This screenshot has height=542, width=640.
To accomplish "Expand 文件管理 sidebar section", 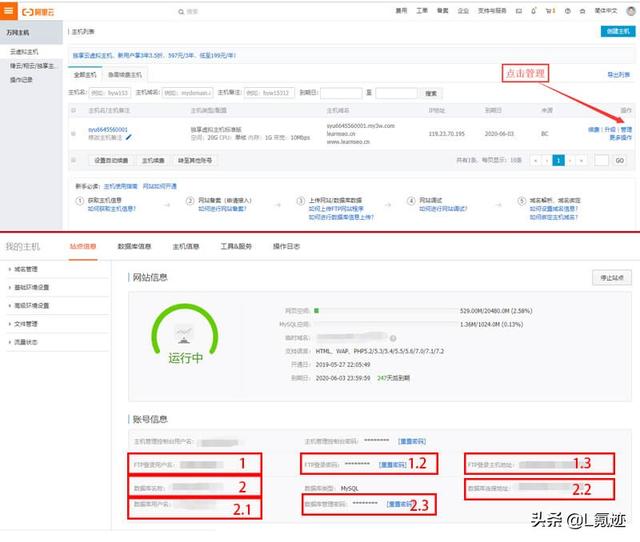I will (x=26, y=324).
